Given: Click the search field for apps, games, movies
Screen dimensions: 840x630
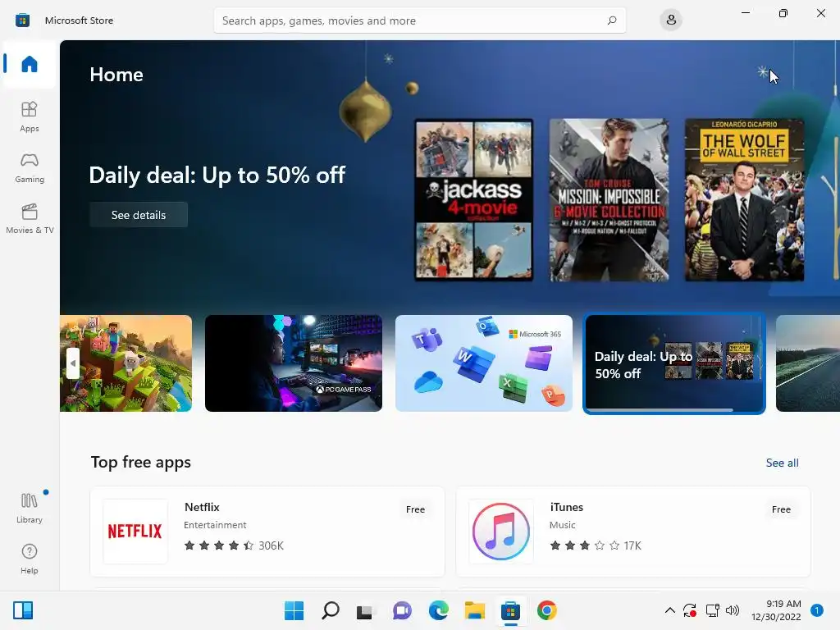Looking at the screenshot, I should click(419, 21).
